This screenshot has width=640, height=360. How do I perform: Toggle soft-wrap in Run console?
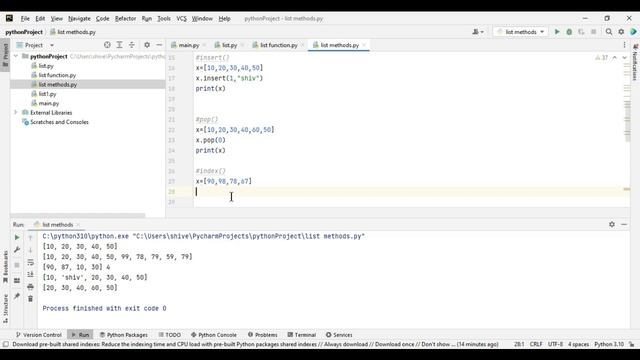[31, 262]
